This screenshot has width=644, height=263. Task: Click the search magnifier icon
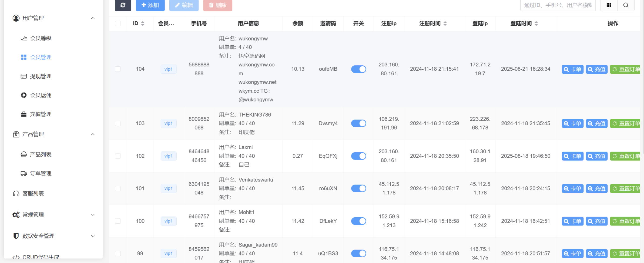coord(626,5)
